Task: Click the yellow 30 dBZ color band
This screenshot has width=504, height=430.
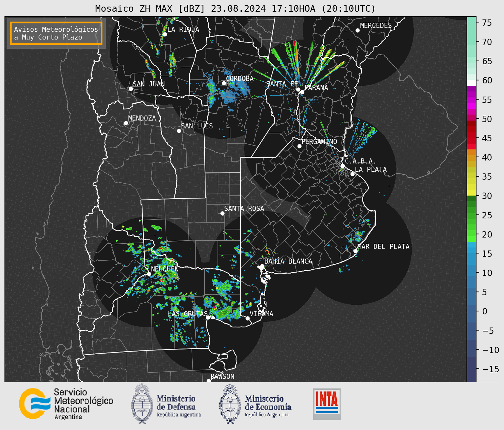Action: coord(471,193)
